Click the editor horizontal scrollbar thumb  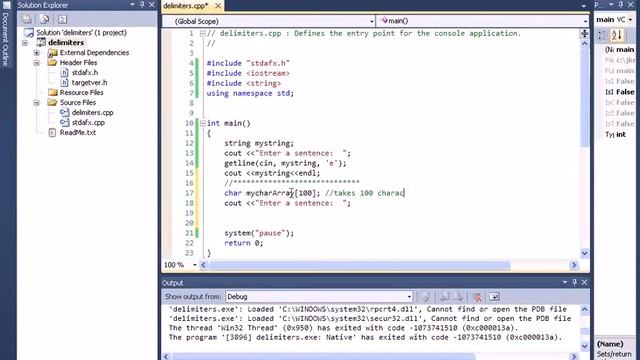pos(359,265)
